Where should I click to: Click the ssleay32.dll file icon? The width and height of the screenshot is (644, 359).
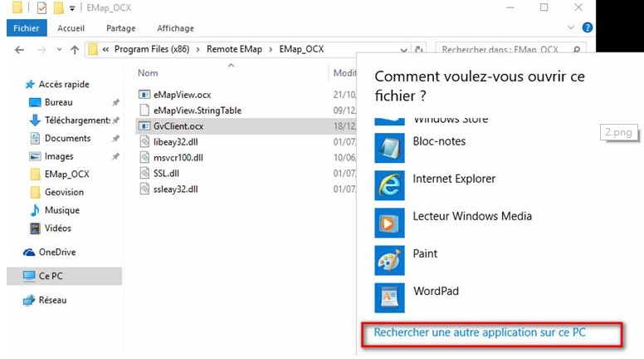coord(144,189)
